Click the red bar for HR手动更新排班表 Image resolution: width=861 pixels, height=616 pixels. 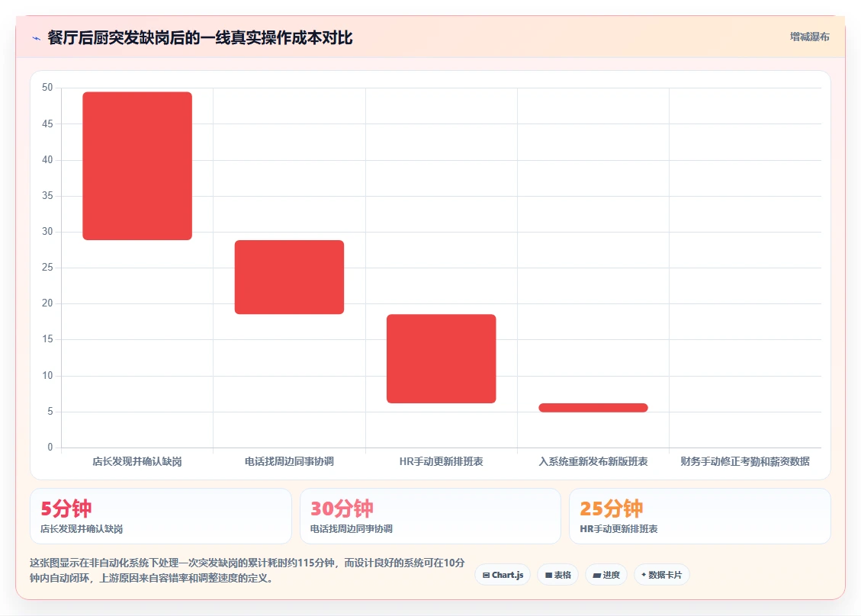(x=442, y=358)
